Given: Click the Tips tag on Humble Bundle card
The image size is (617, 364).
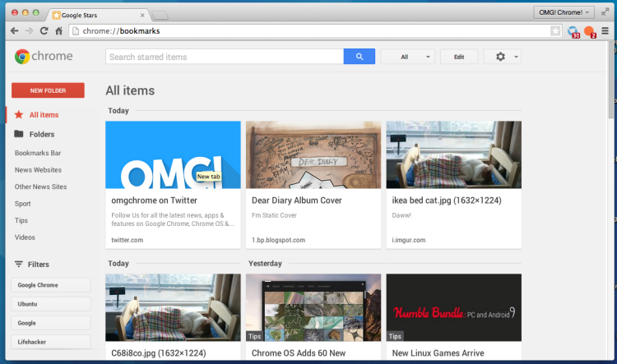Looking at the screenshot, I should 395,336.
